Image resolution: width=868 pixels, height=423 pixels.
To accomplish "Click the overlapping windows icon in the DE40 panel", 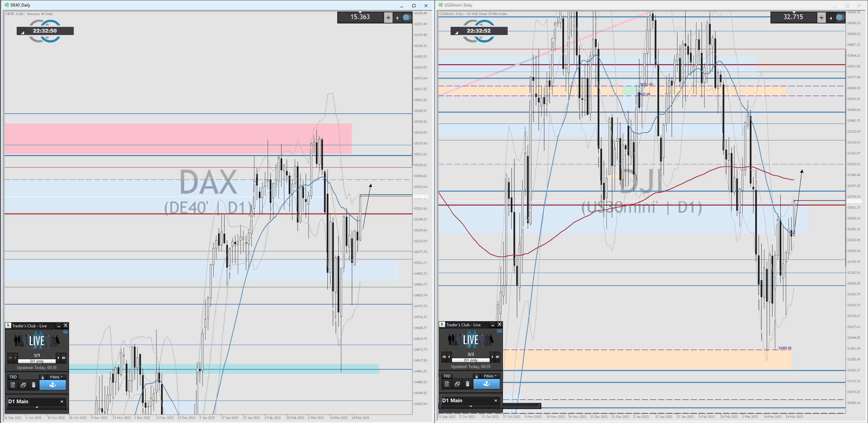I will [23, 385].
